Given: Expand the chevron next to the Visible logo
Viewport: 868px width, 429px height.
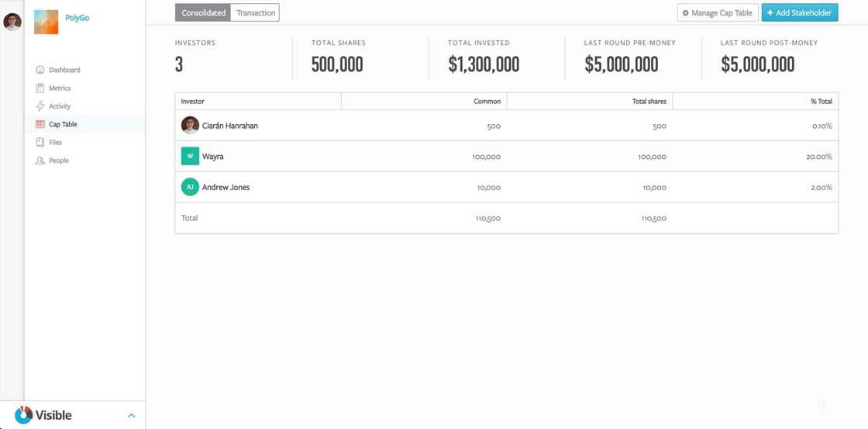Looking at the screenshot, I should pyautogui.click(x=131, y=415).
